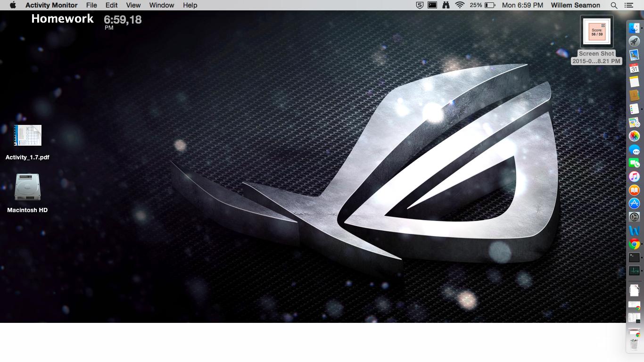Open Google Chrome in dock
The height and width of the screenshot is (362, 644).
pos(634,244)
